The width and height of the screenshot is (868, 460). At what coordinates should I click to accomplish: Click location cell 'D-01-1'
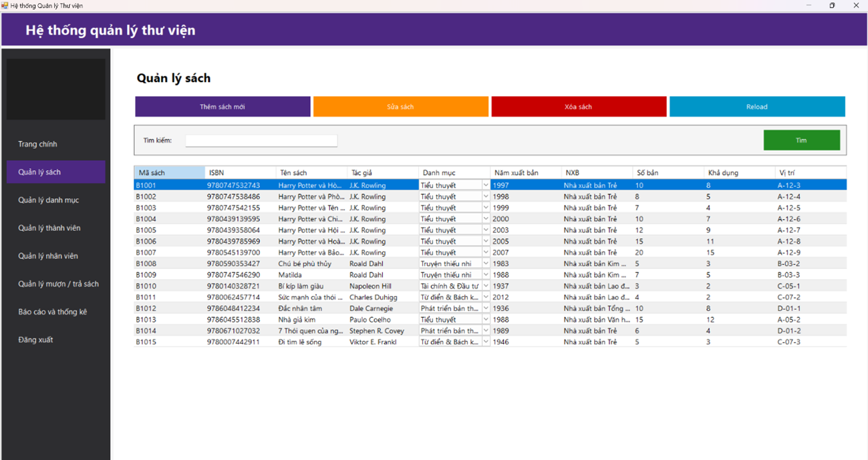click(x=811, y=308)
